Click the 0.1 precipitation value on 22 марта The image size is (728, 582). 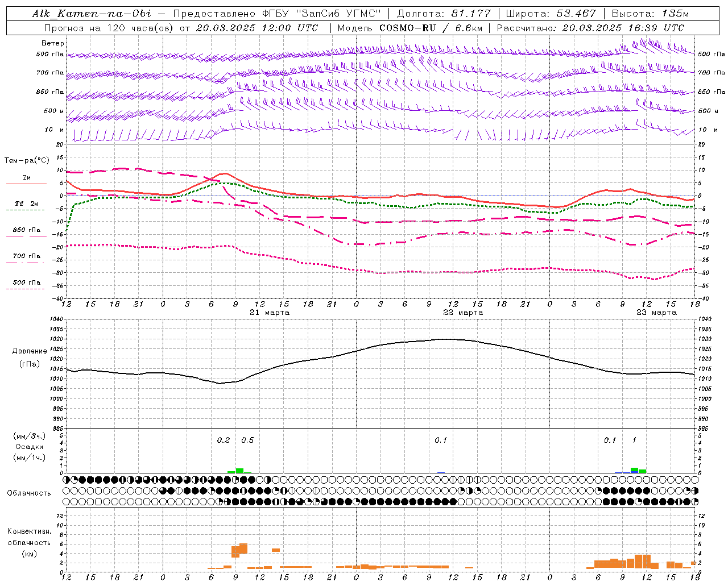(x=441, y=440)
